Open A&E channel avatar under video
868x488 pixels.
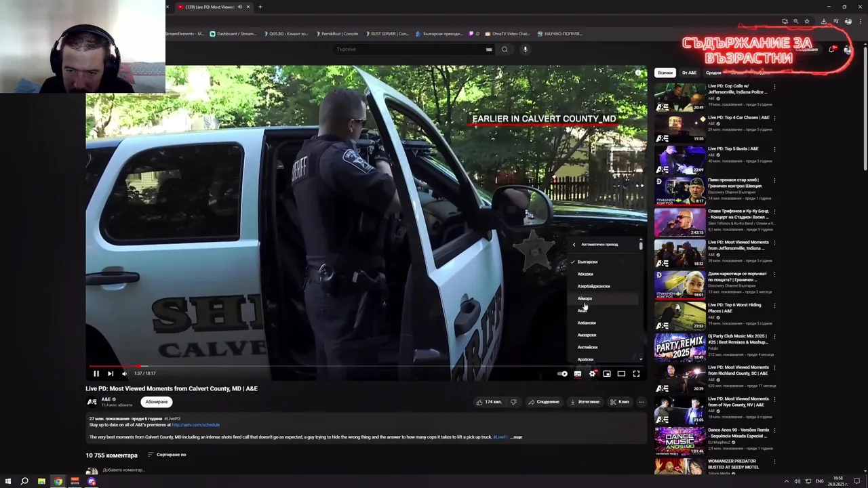point(92,402)
